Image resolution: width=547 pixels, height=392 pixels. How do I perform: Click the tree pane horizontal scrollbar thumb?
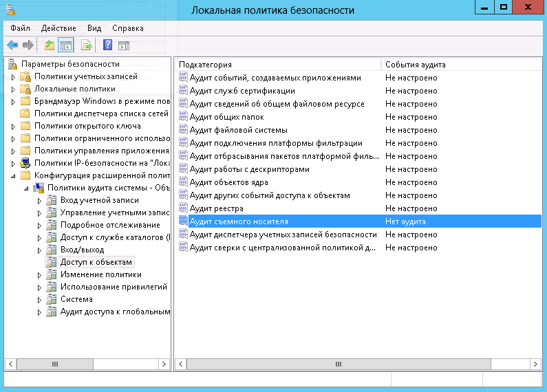point(55,364)
